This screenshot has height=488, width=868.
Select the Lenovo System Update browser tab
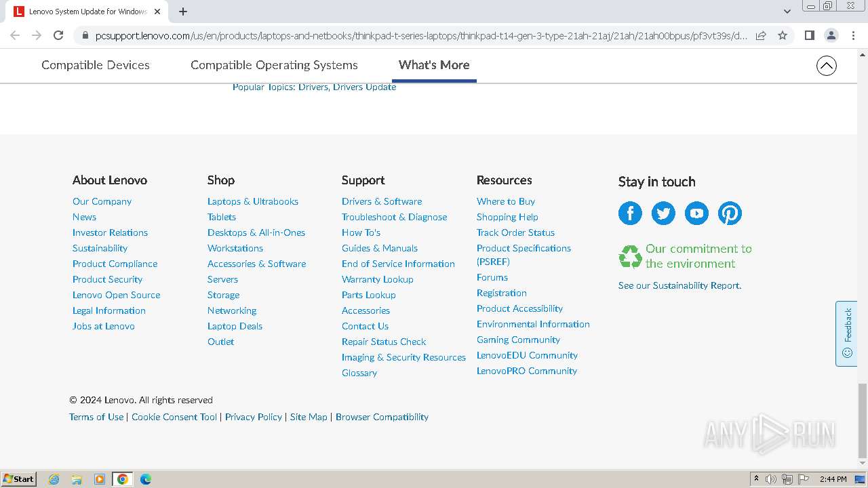(88, 12)
